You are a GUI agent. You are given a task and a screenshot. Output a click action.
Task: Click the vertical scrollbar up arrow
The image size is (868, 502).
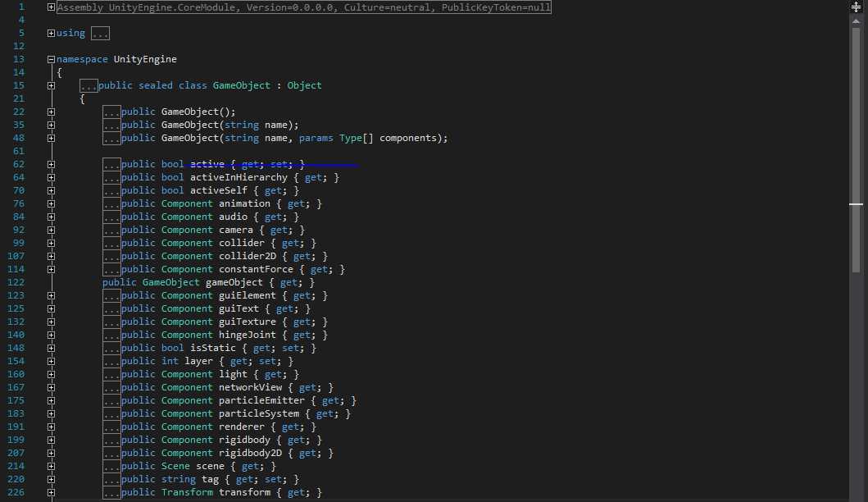coord(856,21)
